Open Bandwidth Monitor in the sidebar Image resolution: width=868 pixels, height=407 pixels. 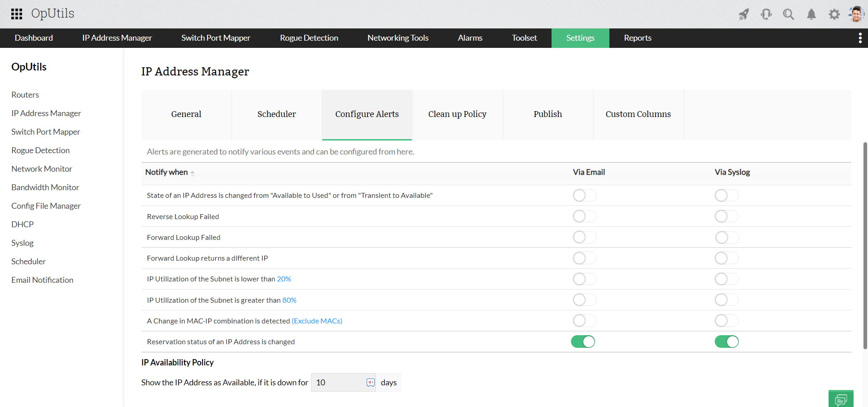pos(45,187)
